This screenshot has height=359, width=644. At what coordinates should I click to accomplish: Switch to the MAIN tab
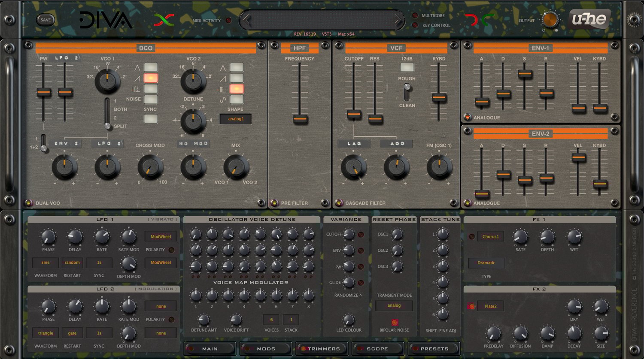pos(210,349)
